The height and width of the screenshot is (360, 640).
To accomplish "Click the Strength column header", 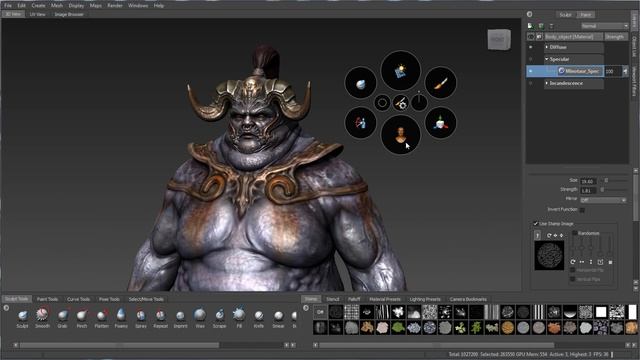I will click(615, 37).
